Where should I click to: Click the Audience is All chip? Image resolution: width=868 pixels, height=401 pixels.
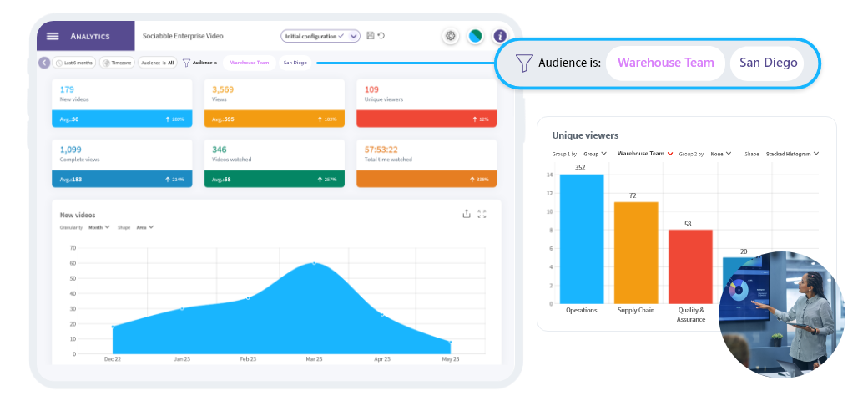pyautogui.click(x=158, y=63)
